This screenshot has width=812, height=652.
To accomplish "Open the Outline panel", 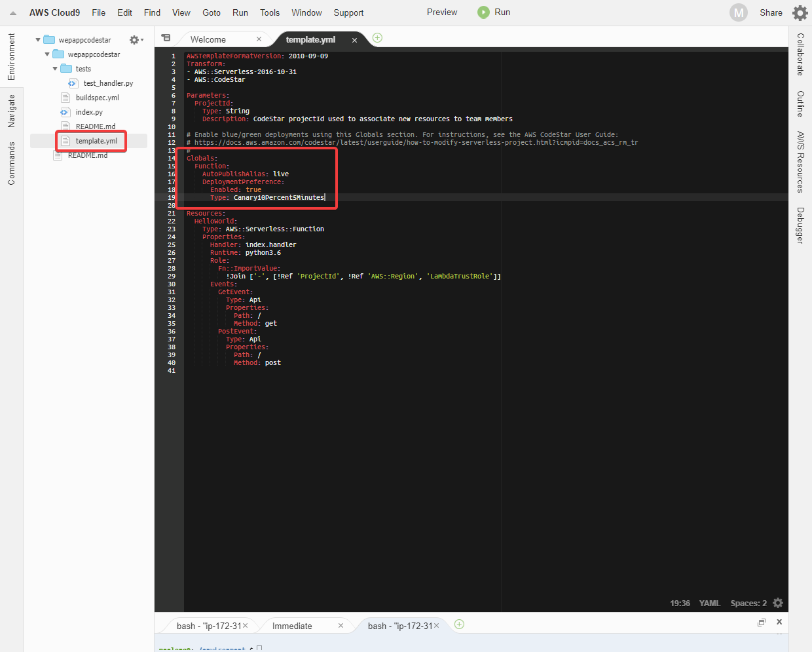I will pos(800,104).
